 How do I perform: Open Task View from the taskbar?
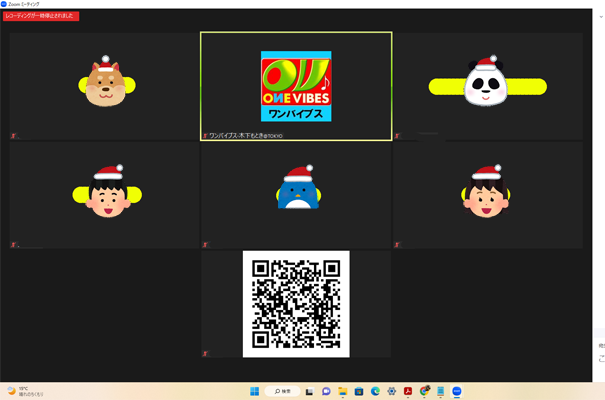point(309,392)
